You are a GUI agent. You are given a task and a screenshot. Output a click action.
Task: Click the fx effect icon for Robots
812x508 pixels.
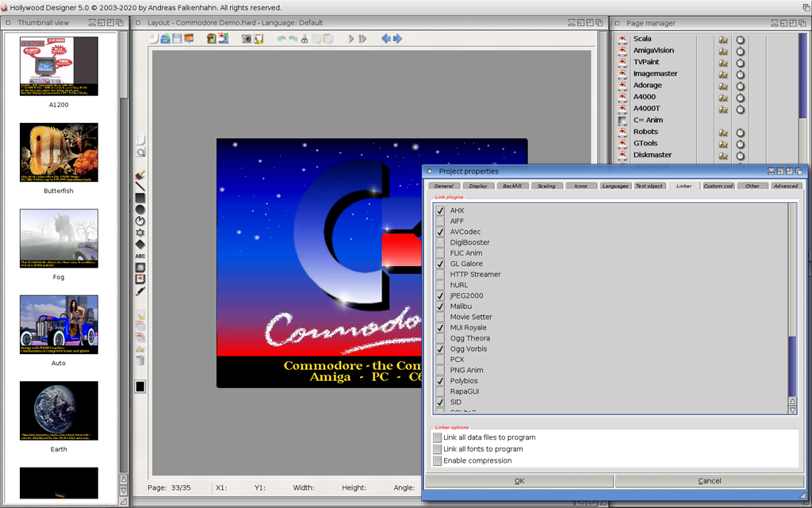click(x=723, y=133)
